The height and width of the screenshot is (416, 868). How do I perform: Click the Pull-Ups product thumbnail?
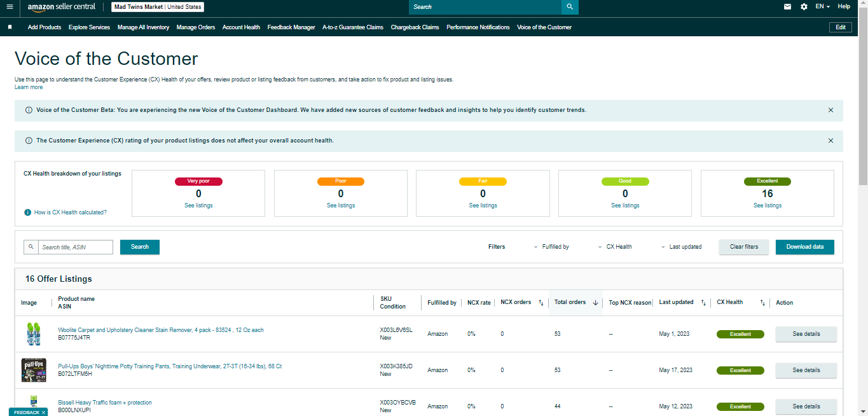point(34,370)
